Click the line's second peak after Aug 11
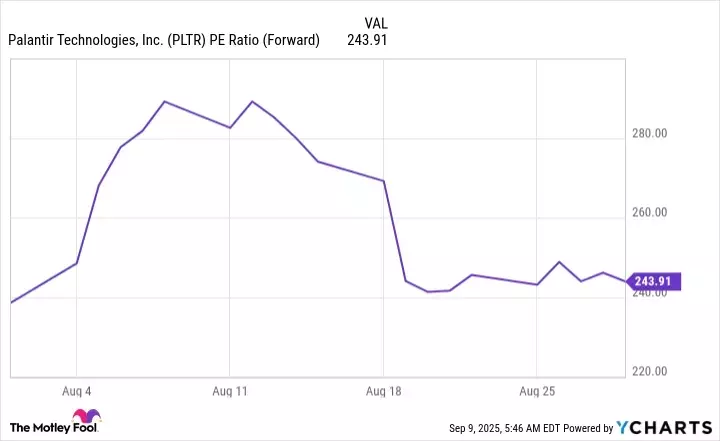This screenshot has height=441, width=720. [x=252, y=101]
